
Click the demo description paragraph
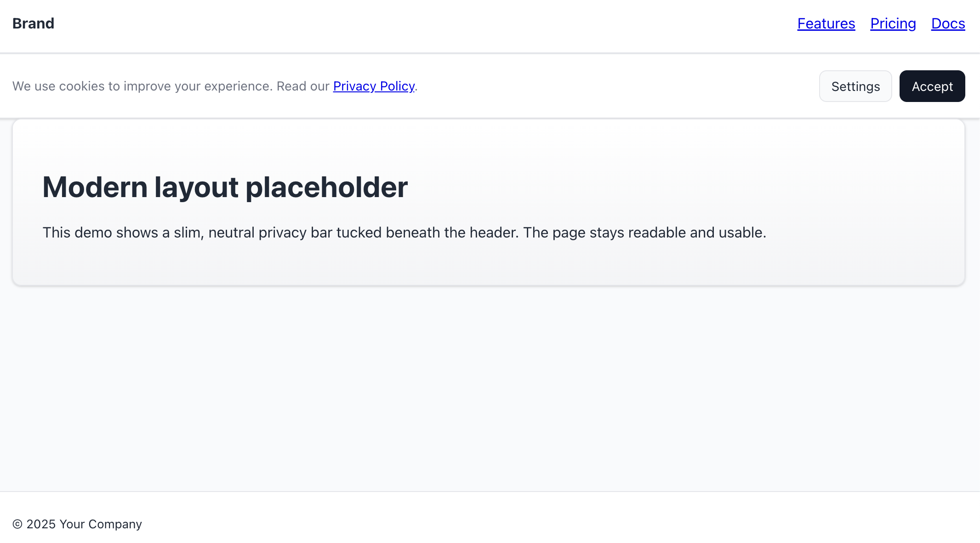404,233
